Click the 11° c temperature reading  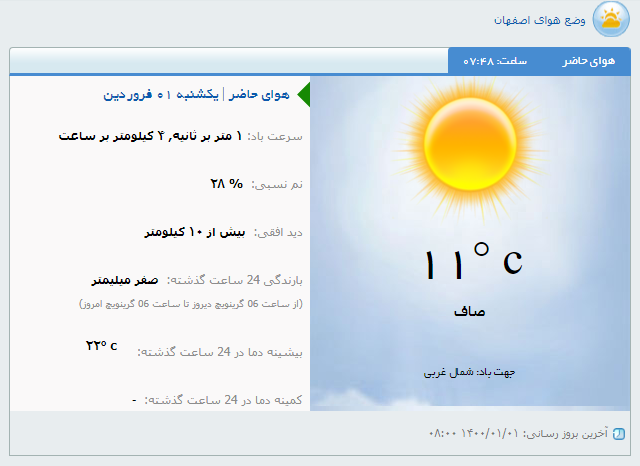[x=472, y=262]
